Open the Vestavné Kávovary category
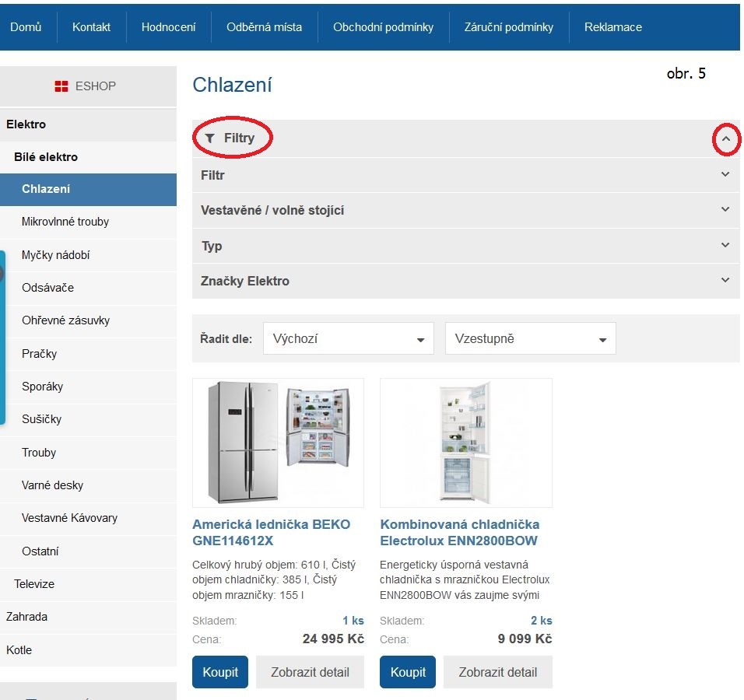744x700 pixels. tap(88, 518)
